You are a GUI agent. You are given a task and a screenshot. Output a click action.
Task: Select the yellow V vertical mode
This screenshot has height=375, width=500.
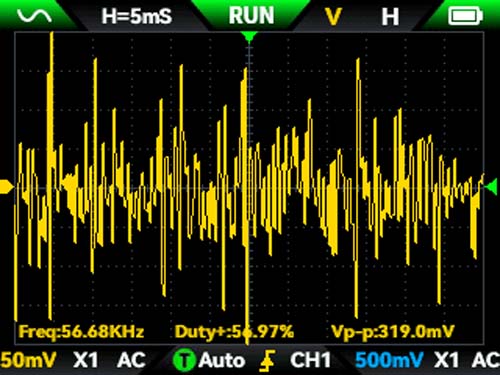tap(333, 16)
